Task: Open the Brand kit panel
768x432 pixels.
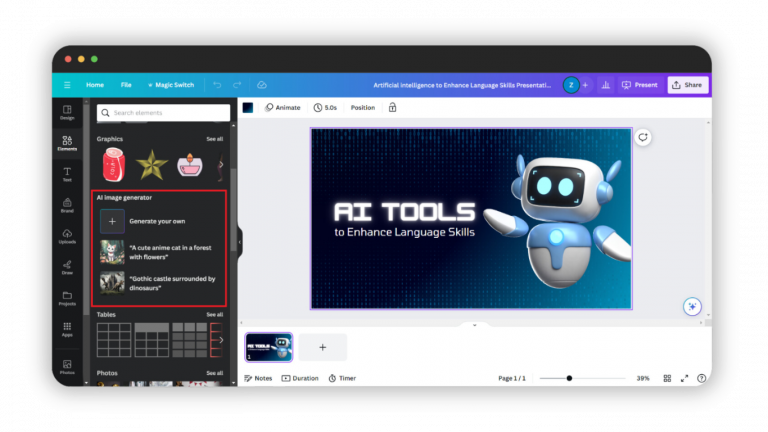Action: pos(67,205)
